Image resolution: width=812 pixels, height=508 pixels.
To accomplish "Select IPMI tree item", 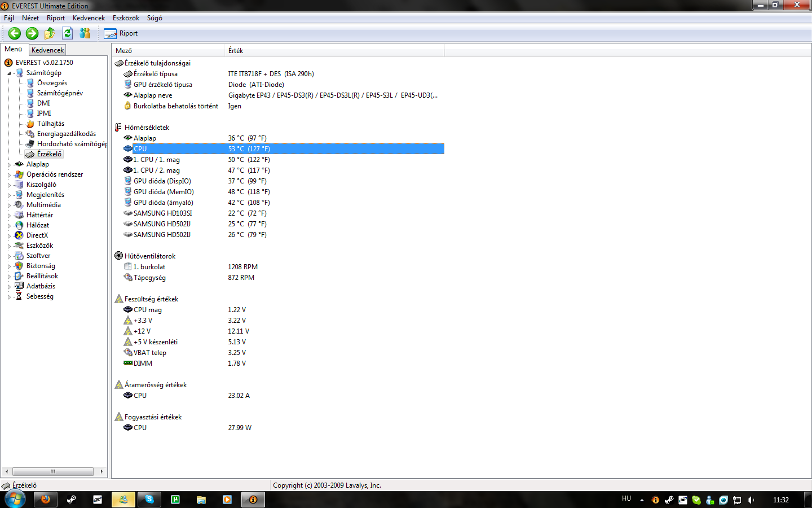I will click(x=44, y=113).
